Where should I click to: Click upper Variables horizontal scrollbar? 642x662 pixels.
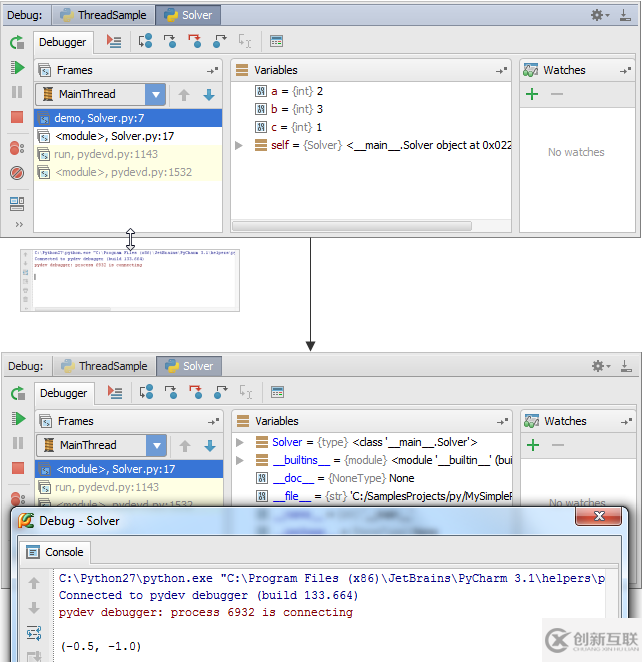(x=352, y=226)
